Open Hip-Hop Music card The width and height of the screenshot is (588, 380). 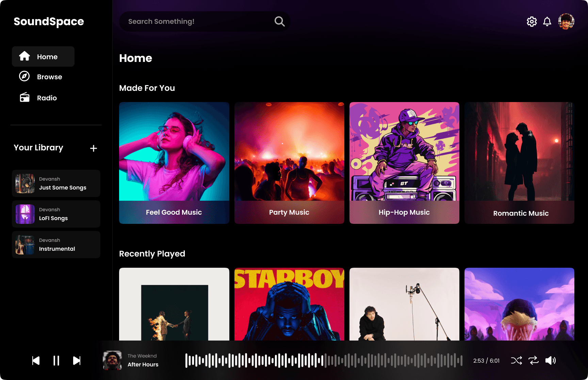[404, 163]
